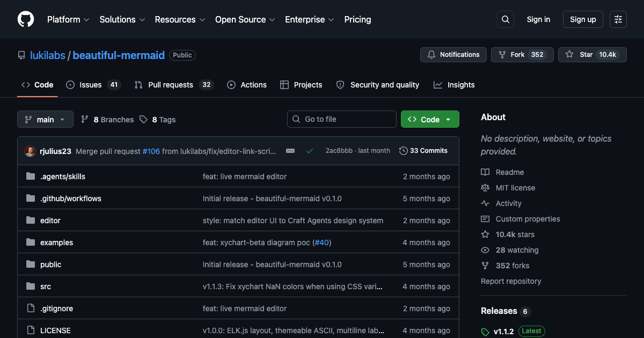The height and width of the screenshot is (338, 644).
Task: Open the 352 forks link
Action: (x=505, y=266)
